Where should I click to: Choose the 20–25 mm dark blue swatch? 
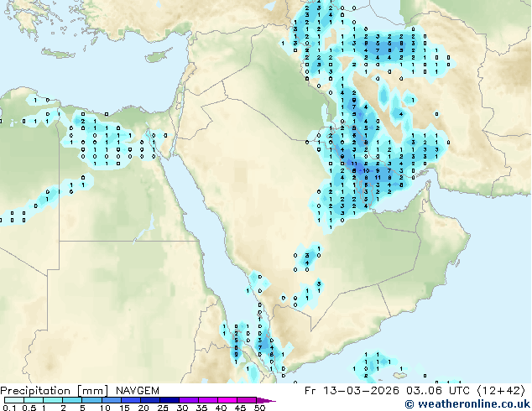tap(149, 400)
